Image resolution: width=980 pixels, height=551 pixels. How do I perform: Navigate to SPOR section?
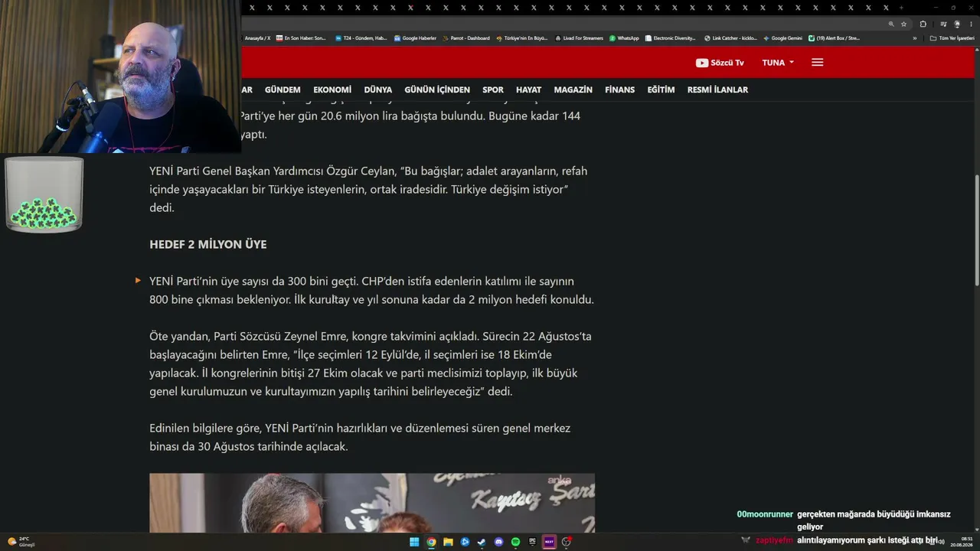coord(493,90)
